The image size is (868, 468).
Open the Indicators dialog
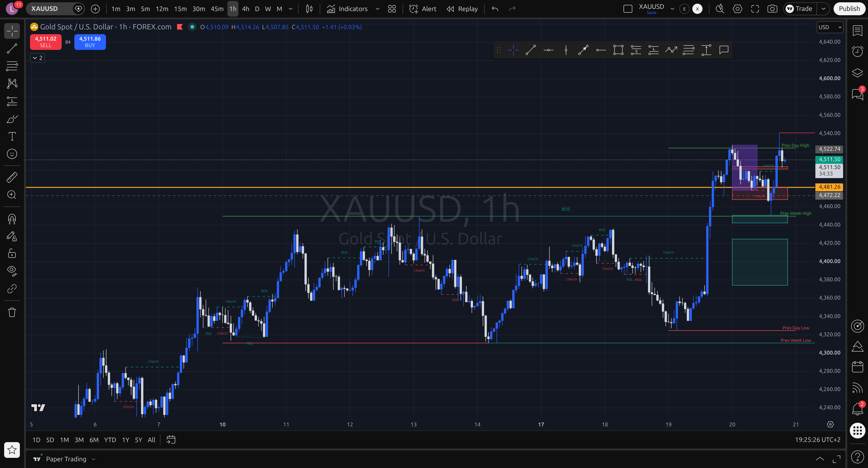click(x=347, y=9)
